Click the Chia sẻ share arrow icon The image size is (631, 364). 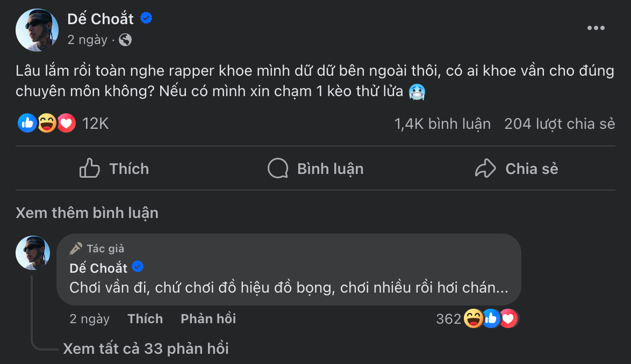tap(486, 168)
